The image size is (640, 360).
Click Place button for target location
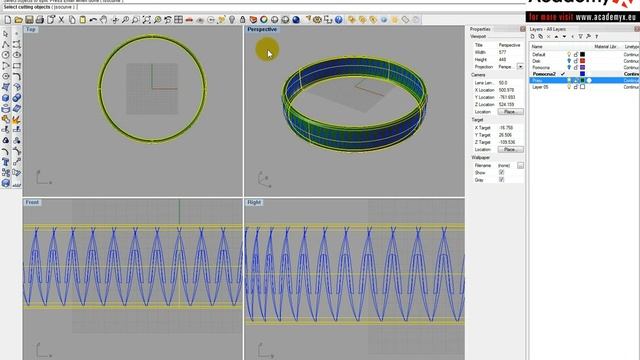pyautogui.click(x=510, y=149)
